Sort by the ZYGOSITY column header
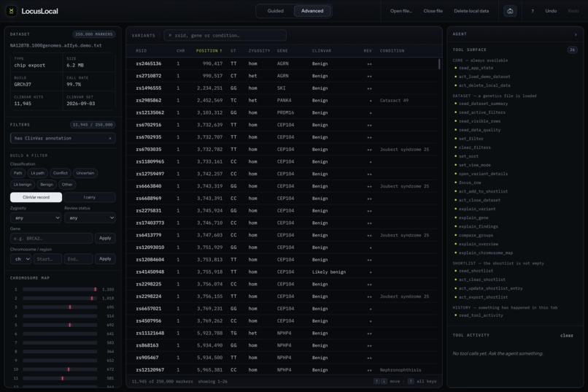Screen dimensions: 588x392 (259, 50)
